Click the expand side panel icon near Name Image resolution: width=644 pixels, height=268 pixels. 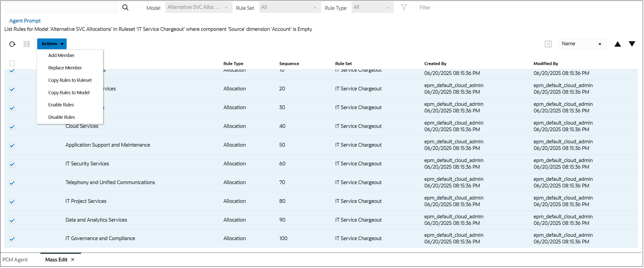pos(548,44)
